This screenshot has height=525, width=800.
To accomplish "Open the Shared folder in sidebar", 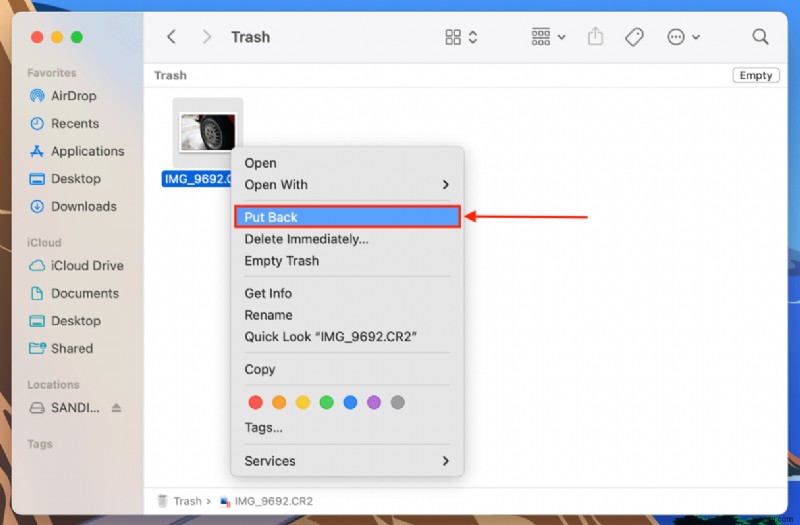I will pyautogui.click(x=61, y=348).
